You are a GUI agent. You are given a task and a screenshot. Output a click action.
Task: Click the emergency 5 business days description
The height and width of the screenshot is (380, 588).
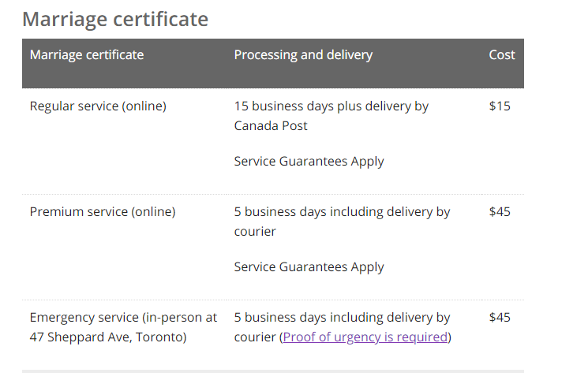(343, 327)
